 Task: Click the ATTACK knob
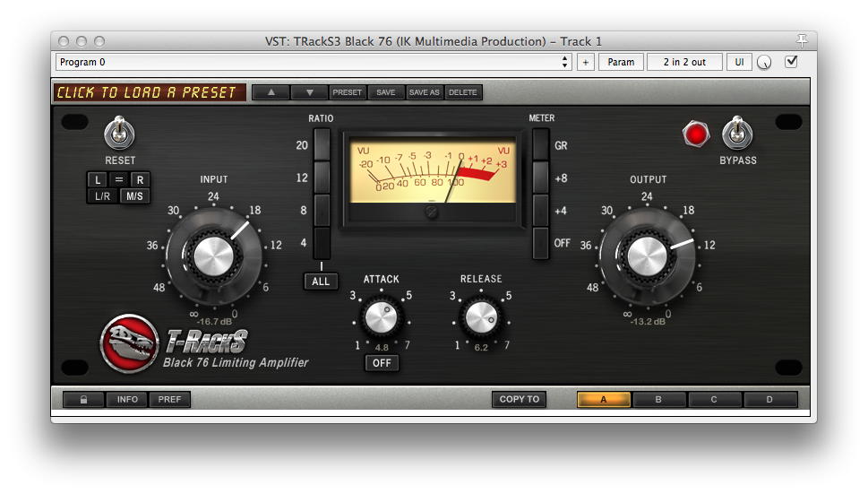(x=382, y=318)
